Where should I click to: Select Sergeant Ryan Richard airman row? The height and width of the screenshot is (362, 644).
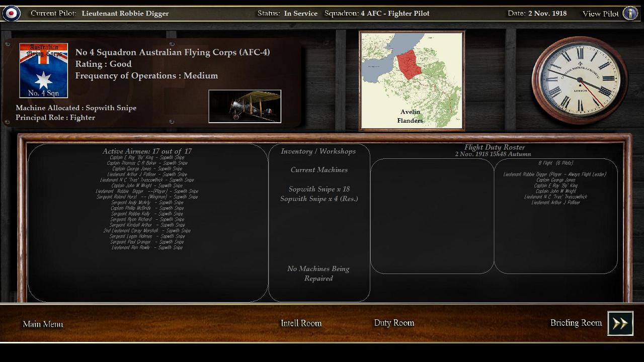[x=147, y=219]
